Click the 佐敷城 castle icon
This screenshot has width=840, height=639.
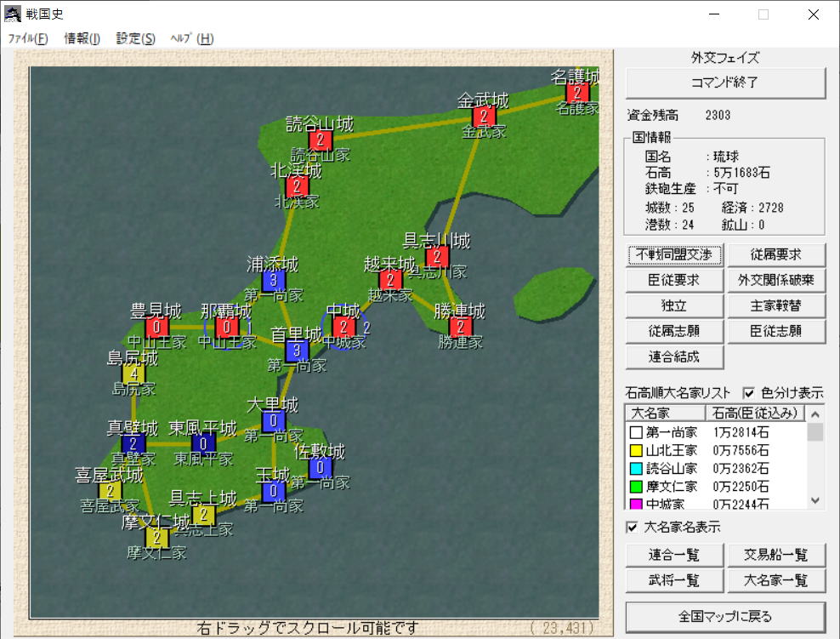[x=320, y=467]
